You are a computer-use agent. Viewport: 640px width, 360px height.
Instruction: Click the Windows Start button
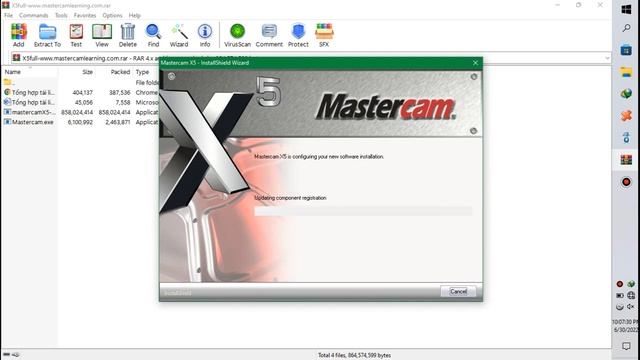point(626,9)
